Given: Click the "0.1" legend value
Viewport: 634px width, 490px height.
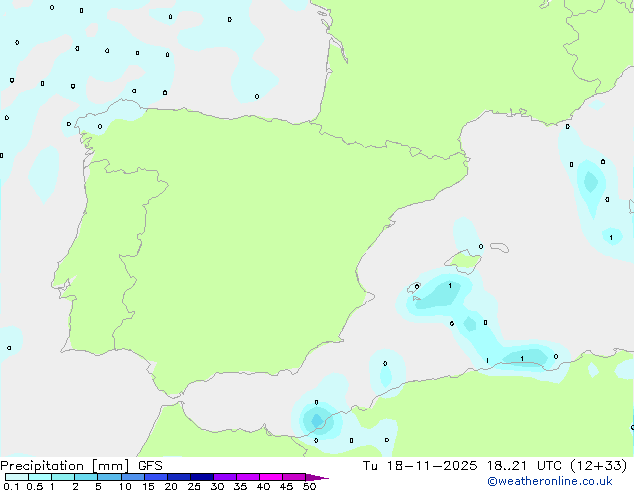Looking at the screenshot, I should 11,486.
